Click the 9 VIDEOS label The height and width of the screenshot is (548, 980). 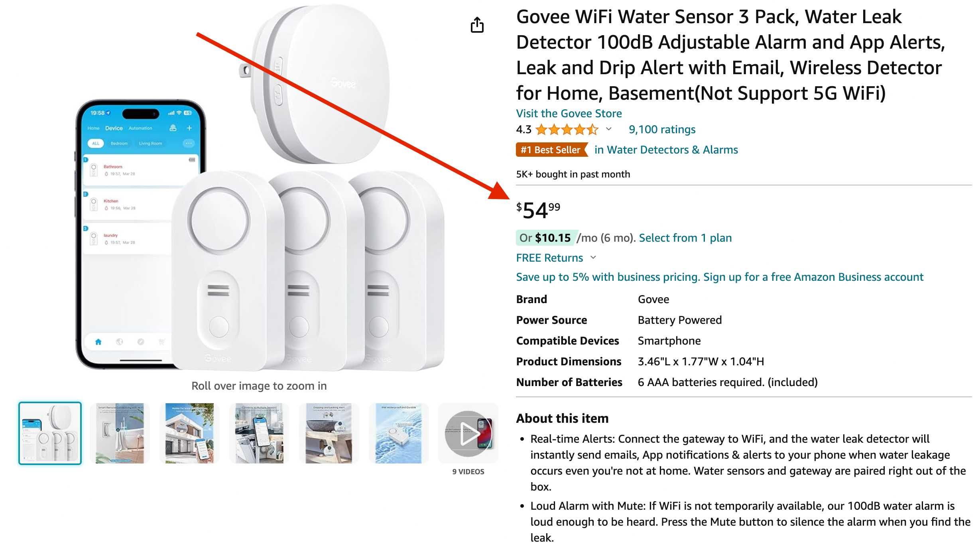point(468,471)
